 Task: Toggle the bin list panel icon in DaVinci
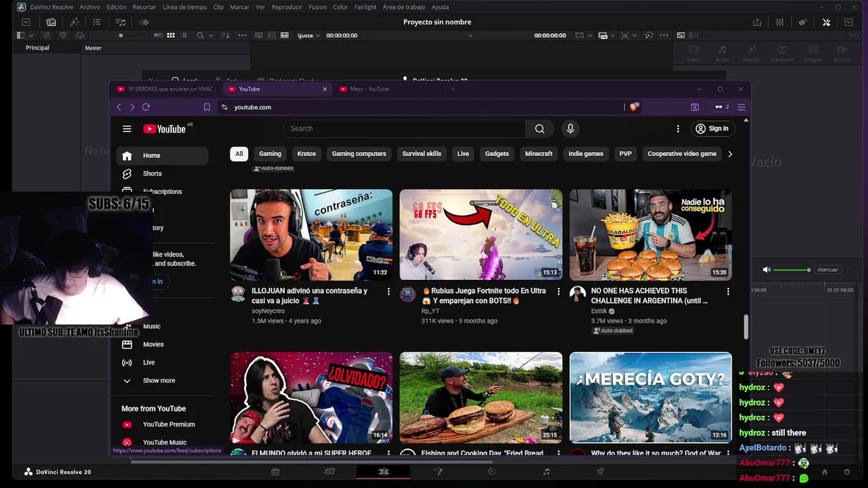click(20, 35)
